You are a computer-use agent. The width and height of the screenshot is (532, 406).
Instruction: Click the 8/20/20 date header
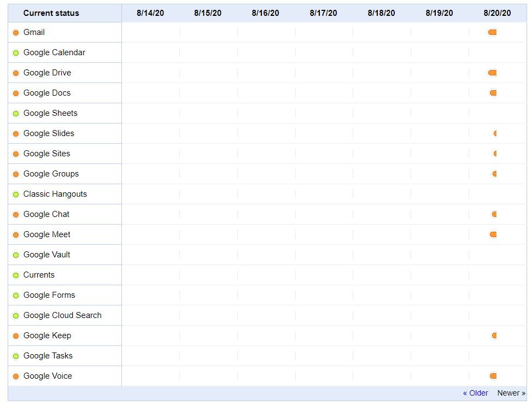pyautogui.click(x=497, y=13)
